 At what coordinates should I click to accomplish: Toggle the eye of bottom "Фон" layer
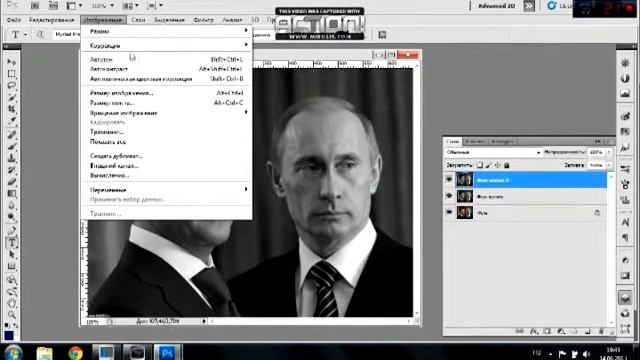coord(449,212)
